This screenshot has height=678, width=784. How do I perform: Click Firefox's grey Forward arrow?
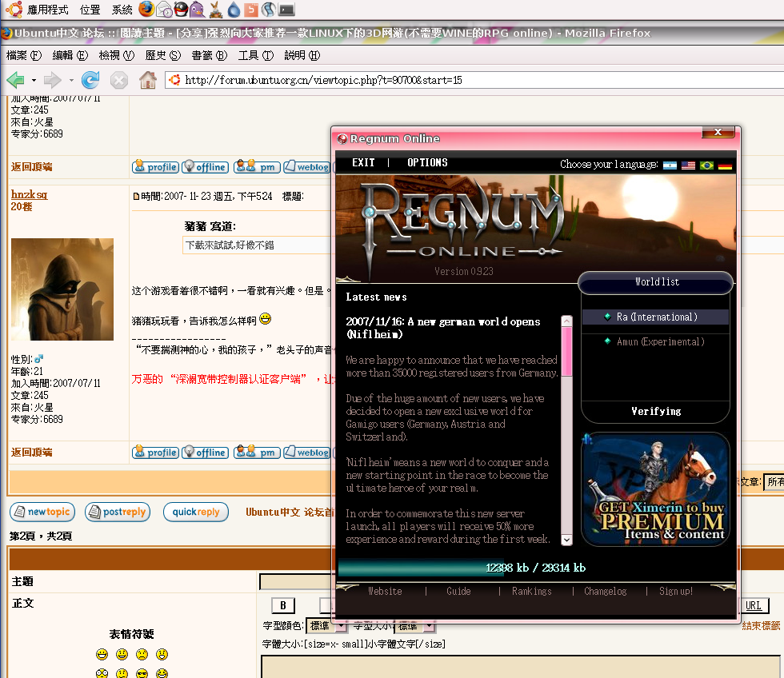pyautogui.click(x=53, y=79)
